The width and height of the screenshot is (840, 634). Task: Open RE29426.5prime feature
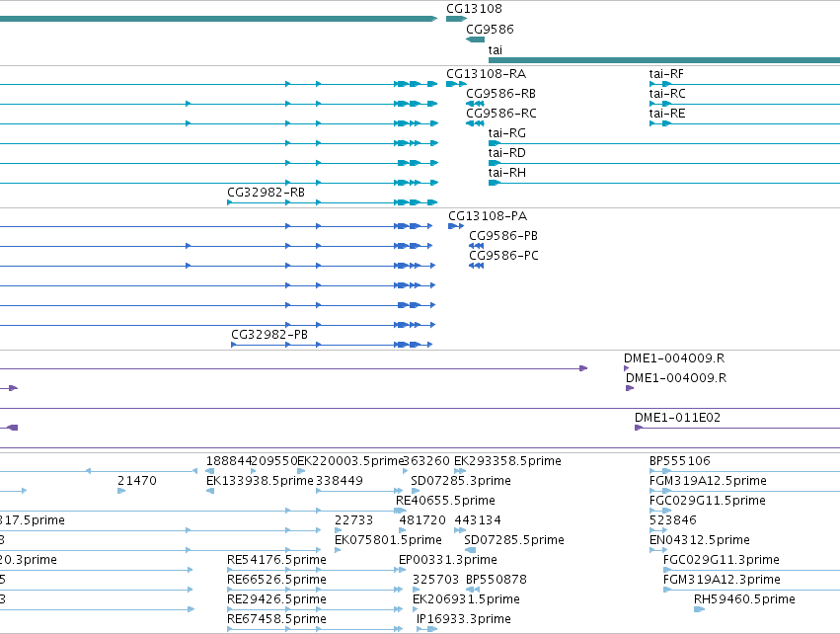point(276,599)
